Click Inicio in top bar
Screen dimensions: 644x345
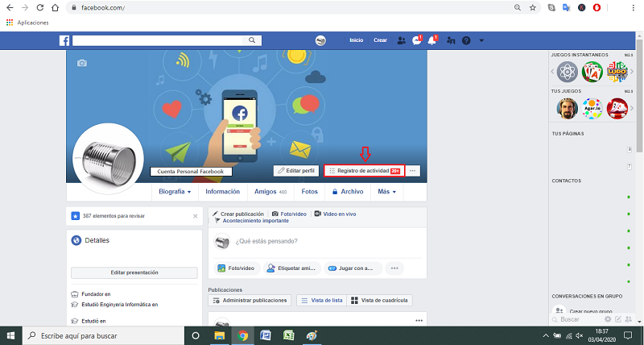pyautogui.click(x=357, y=40)
